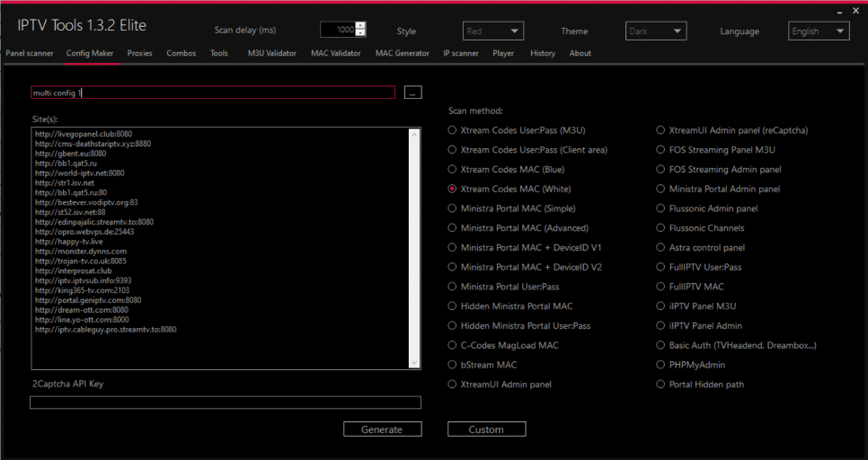Click the 2Captcha API Key field
The height and width of the screenshot is (460, 868).
coord(225,402)
